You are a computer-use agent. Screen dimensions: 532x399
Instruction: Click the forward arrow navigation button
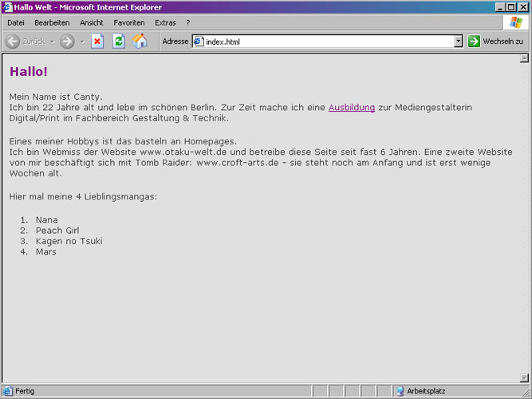tap(67, 41)
